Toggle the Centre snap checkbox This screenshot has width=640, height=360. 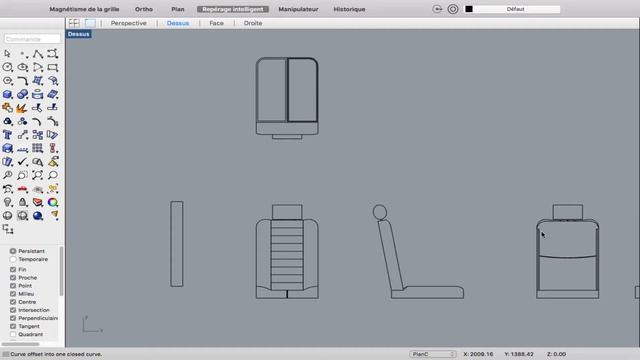click(13, 302)
